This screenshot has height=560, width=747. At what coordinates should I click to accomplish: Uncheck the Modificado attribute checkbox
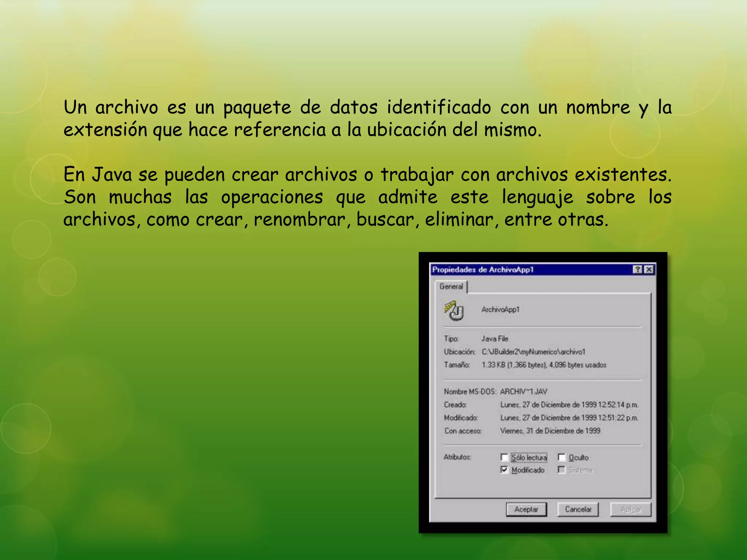click(504, 470)
